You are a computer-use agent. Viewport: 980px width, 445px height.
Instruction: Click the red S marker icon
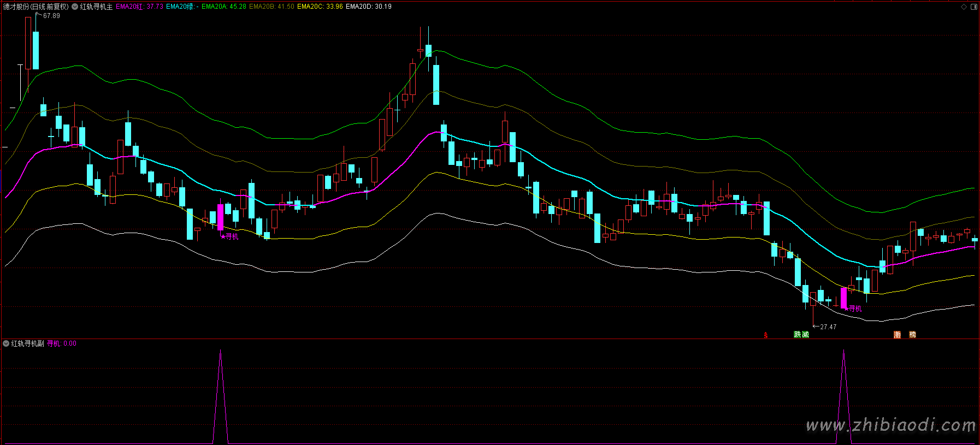point(766,335)
